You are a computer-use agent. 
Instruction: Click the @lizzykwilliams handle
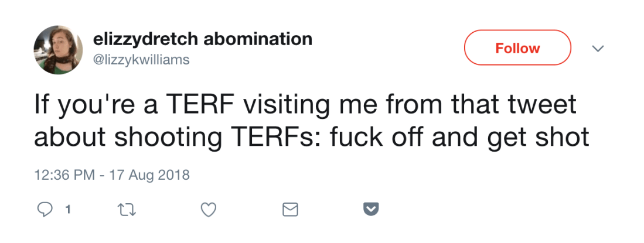tap(141, 60)
